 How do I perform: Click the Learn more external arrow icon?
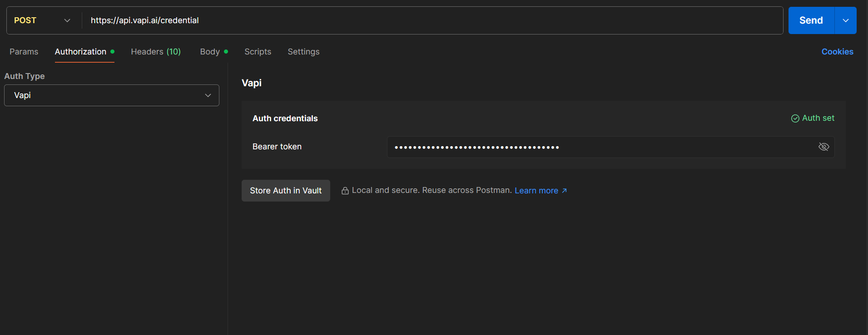tap(564, 191)
